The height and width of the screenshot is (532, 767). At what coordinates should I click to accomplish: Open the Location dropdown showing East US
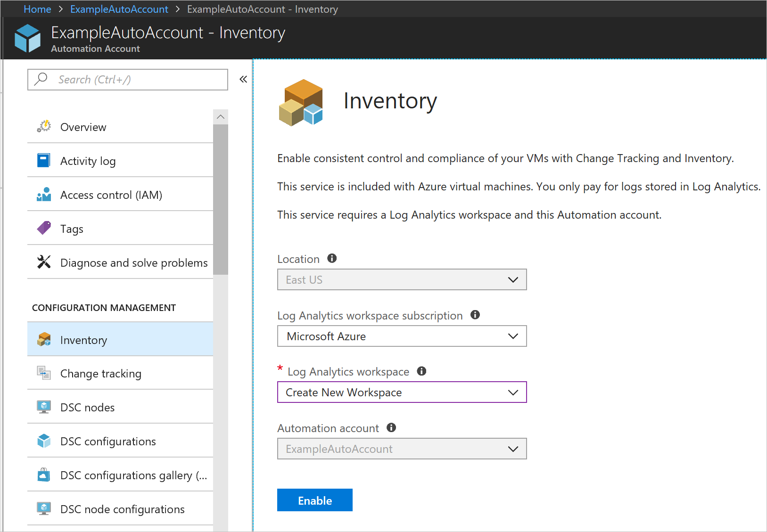pyautogui.click(x=402, y=279)
